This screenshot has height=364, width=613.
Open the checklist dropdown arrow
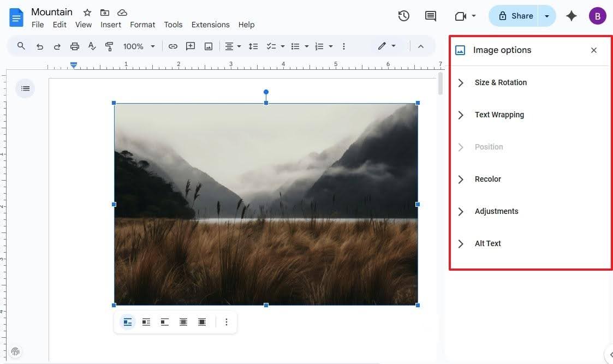click(283, 46)
